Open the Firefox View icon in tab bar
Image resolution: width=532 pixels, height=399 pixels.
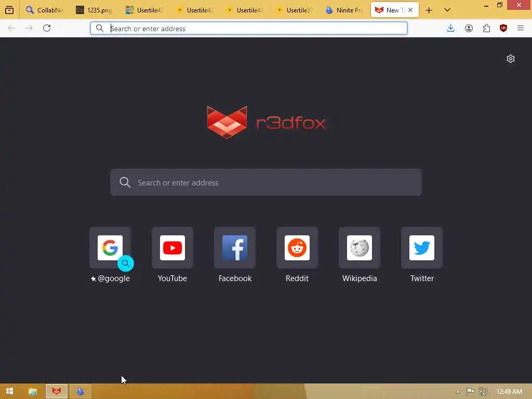[x=9, y=10]
